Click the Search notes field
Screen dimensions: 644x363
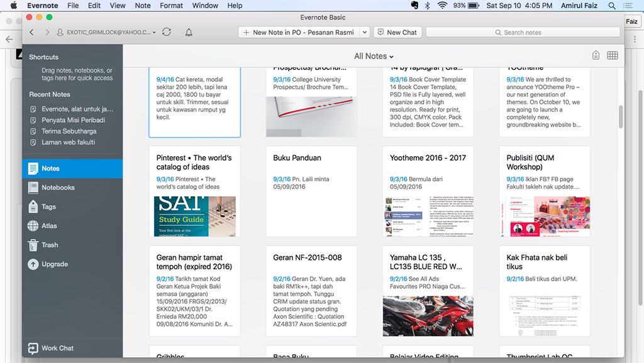pos(523,32)
